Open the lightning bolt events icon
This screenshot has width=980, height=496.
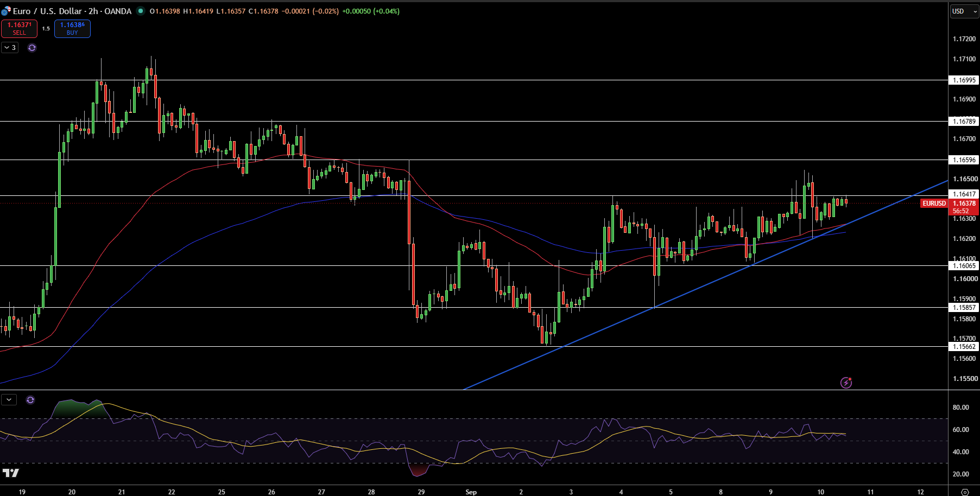coord(846,383)
